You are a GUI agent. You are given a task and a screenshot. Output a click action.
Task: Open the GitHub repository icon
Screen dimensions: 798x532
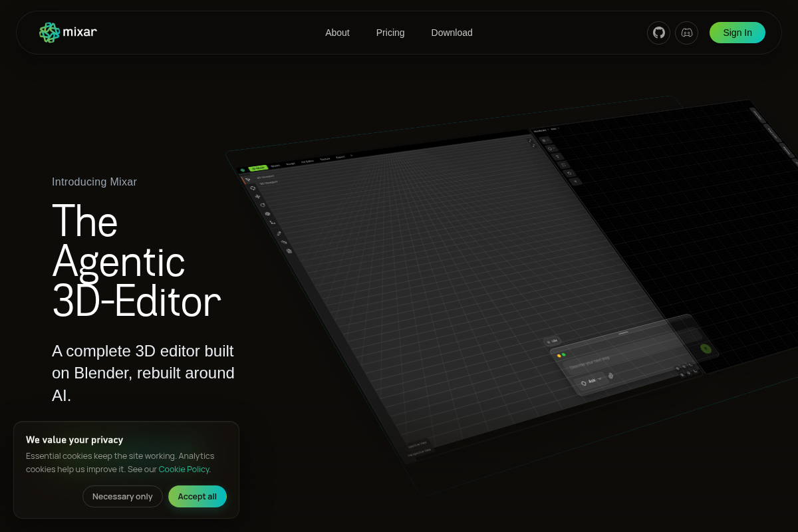(658, 33)
